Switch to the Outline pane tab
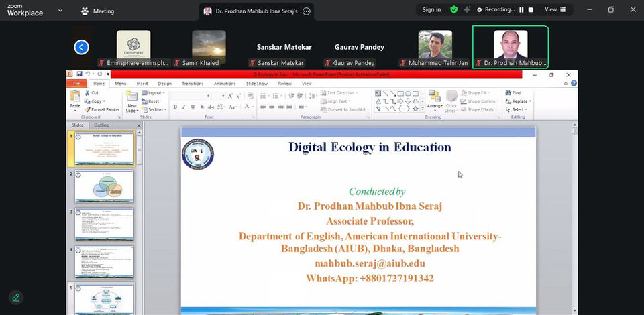 click(101, 125)
